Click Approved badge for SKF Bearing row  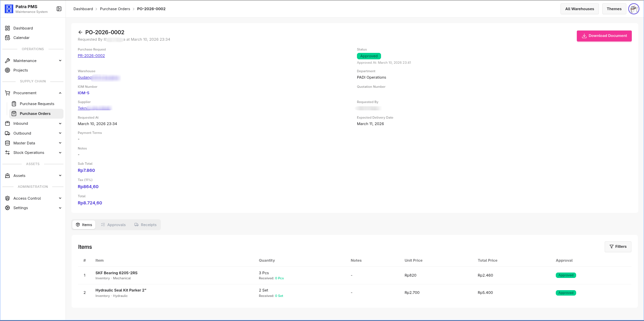(566, 275)
